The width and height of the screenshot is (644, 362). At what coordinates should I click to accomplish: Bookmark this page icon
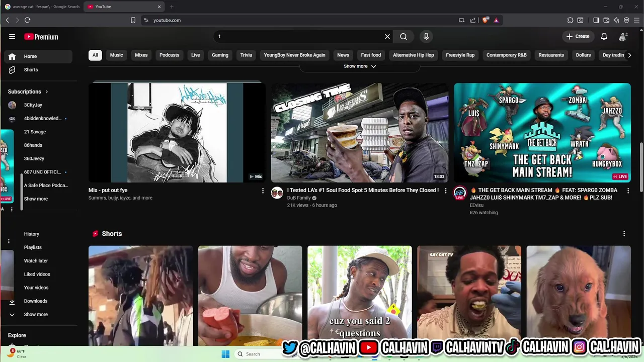[x=133, y=20]
